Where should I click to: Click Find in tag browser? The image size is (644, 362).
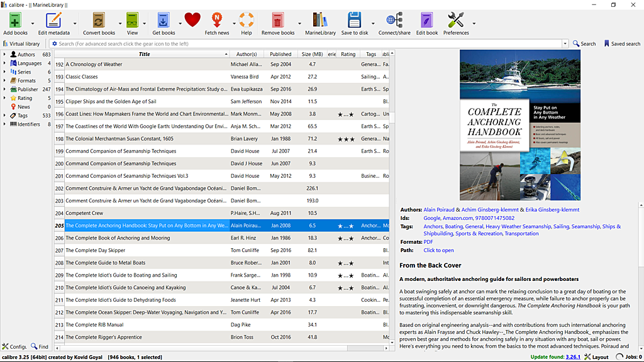tap(40, 346)
